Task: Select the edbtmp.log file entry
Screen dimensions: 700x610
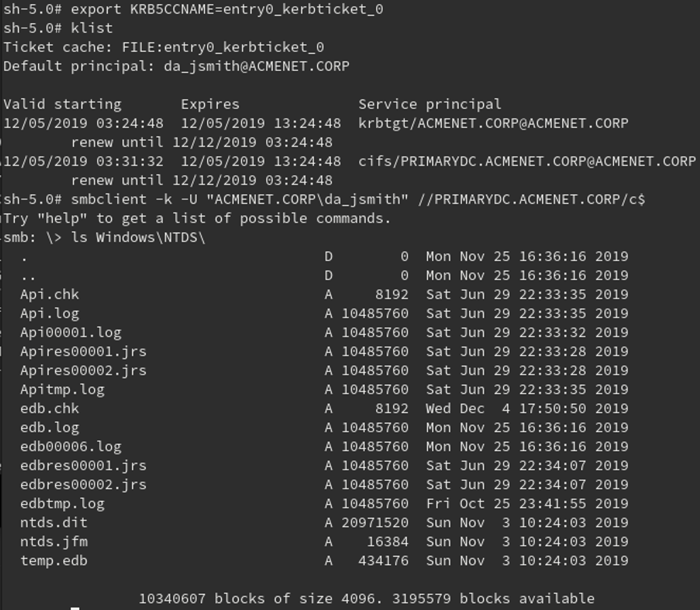Action: [x=62, y=504]
